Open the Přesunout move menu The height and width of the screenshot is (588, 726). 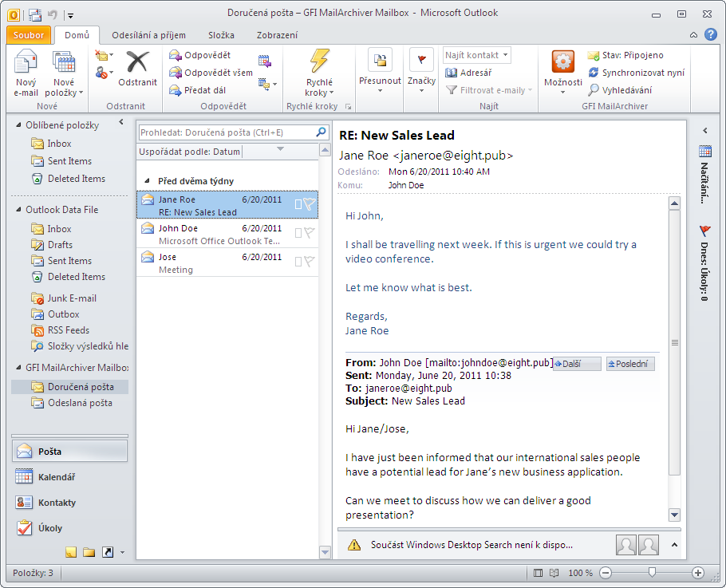click(380, 69)
